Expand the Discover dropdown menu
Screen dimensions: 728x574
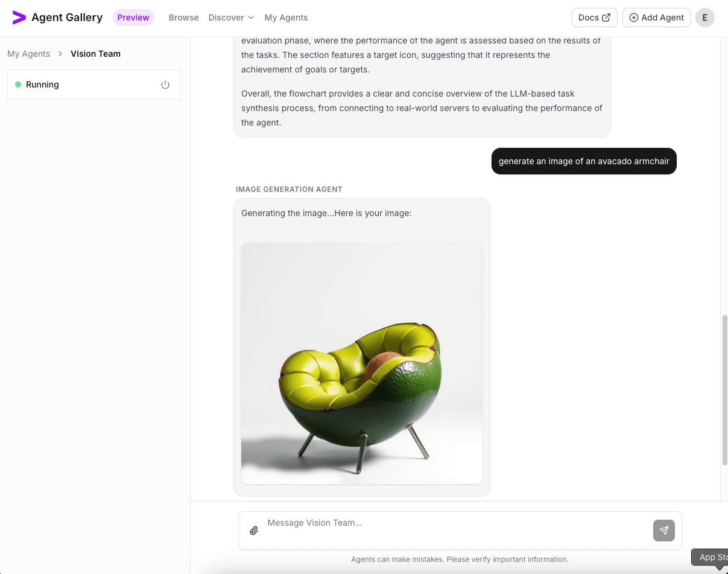tap(231, 18)
